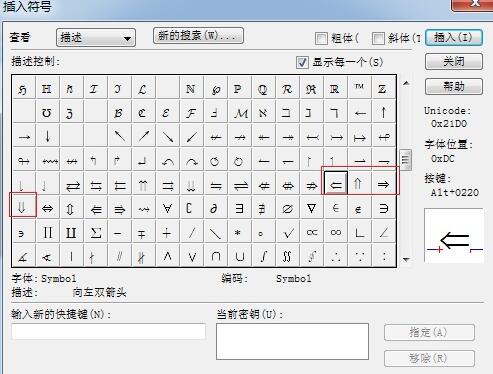The image size is (493, 374).
Task: Click the disabled remove 移除(R) button
Action: tap(429, 358)
